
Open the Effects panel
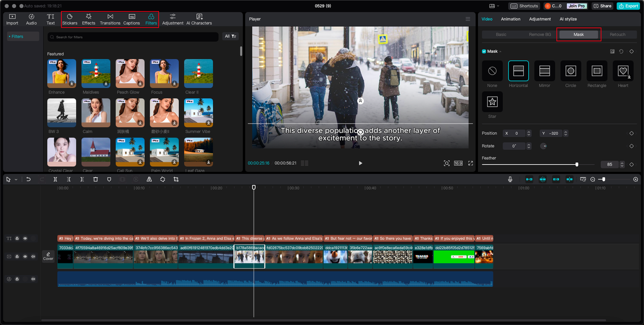pyautogui.click(x=89, y=19)
